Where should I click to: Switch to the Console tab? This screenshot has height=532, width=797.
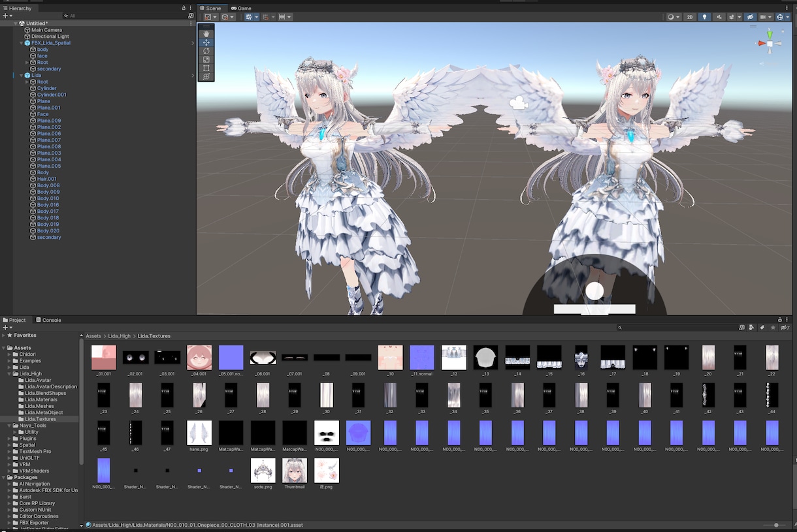click(48, 320)
